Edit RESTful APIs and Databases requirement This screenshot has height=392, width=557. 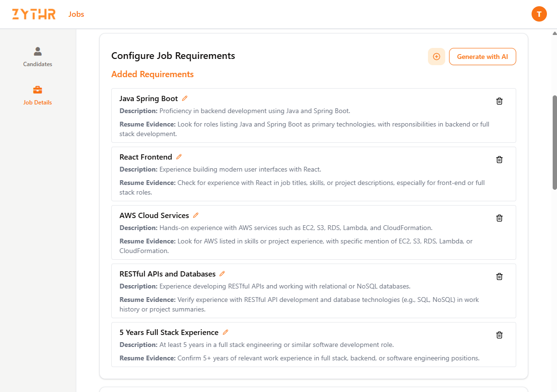coord(222,274)
